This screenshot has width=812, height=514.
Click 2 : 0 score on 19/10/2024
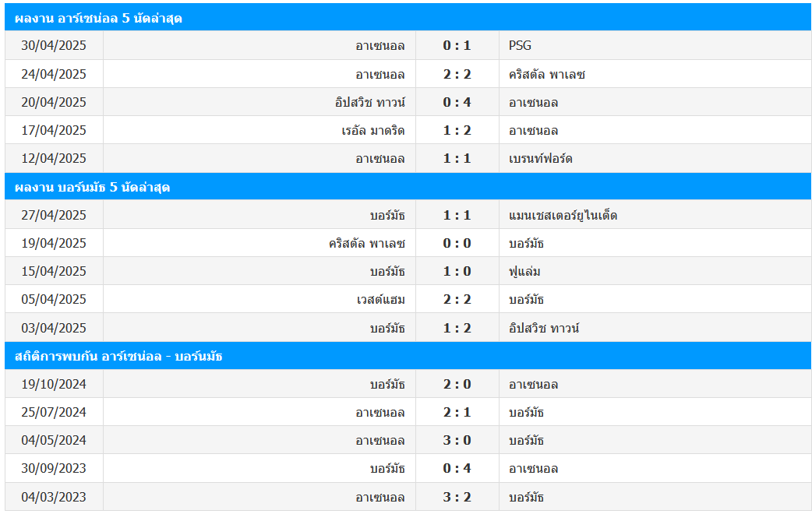tap(457, 384)
